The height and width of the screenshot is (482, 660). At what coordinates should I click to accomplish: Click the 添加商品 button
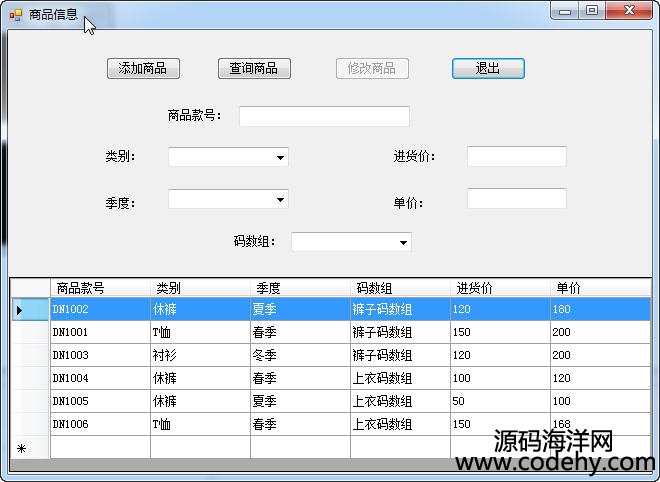(142, 68)
